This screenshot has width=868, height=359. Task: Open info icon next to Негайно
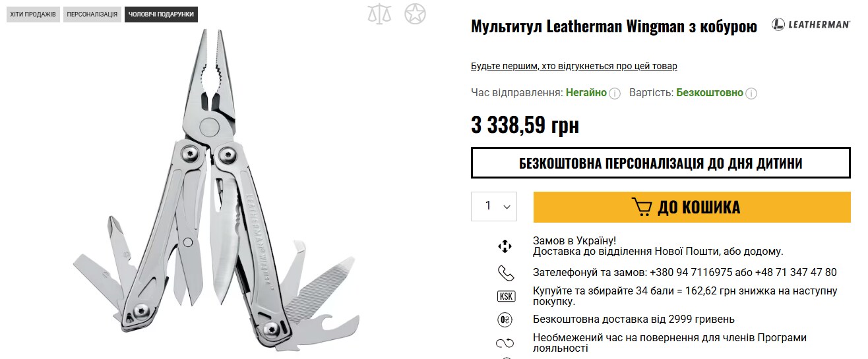pyautogui.click(x=615, y=94)
